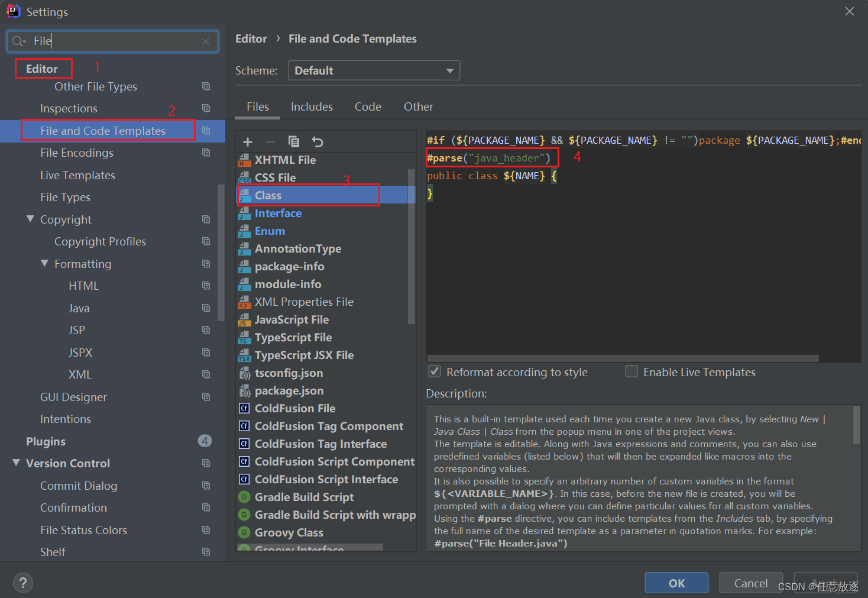Click the ColdFusion File template icon
This screenshot has height=598, width=868.
coord(244,408)
